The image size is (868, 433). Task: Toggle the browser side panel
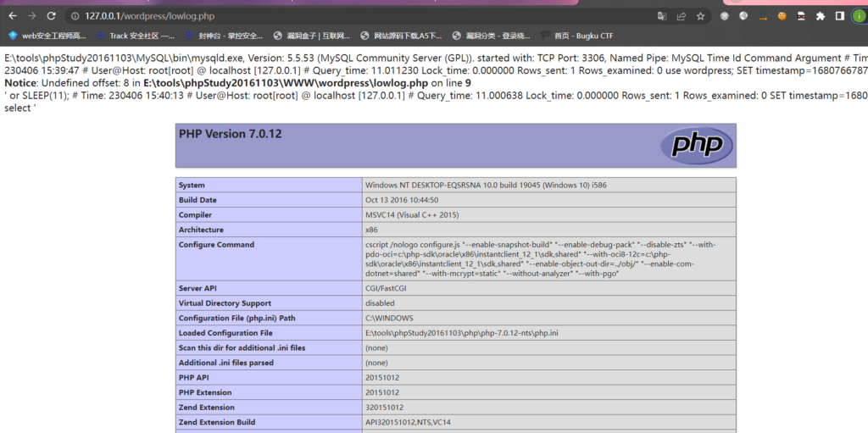[x=839, y=16]
